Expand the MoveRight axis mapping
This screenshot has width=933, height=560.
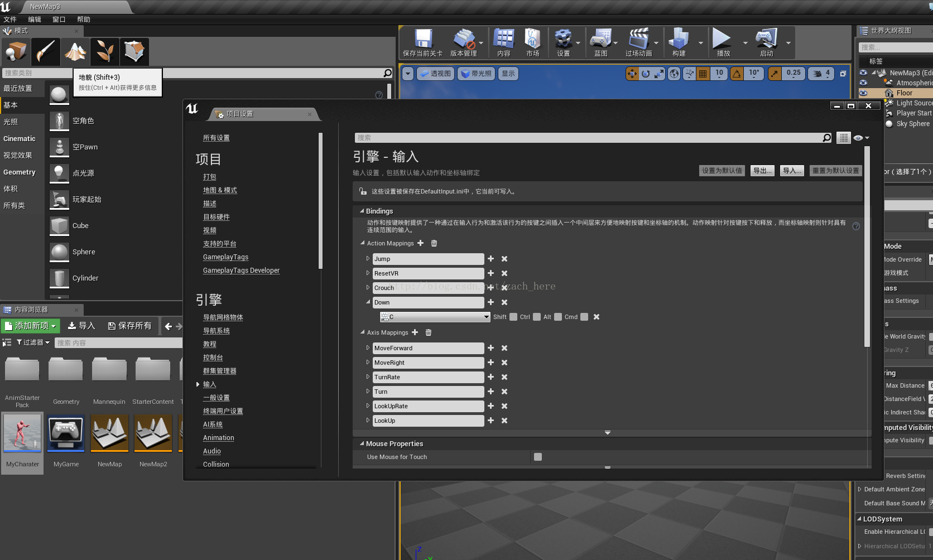pos(368,363)
